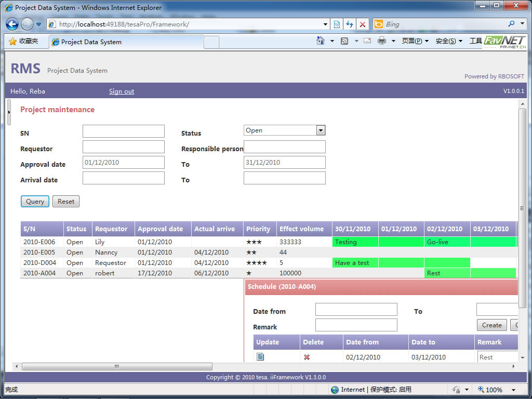Click the green Testing schedule cell
The image size is (532, 399).
pyautogui.click(x=355, y=242)
